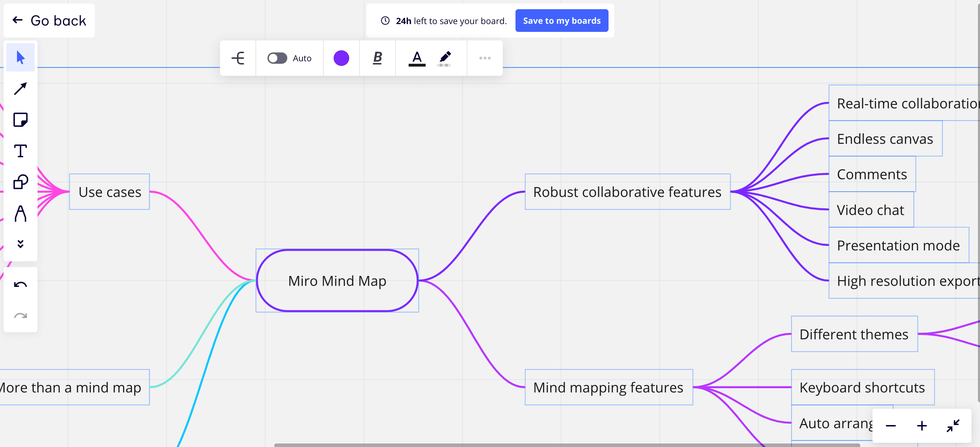Pick the sticky note tool

pos(21,120)
